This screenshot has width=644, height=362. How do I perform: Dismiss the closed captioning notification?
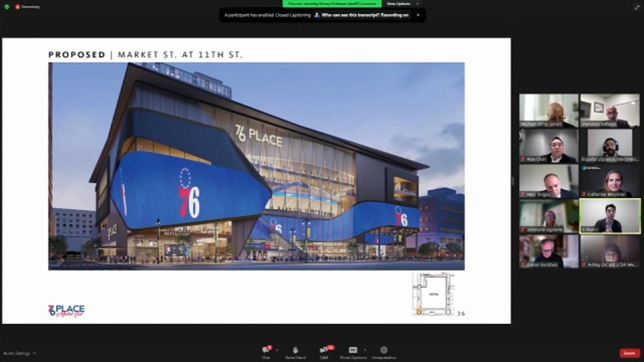click(x=418, y=15)
